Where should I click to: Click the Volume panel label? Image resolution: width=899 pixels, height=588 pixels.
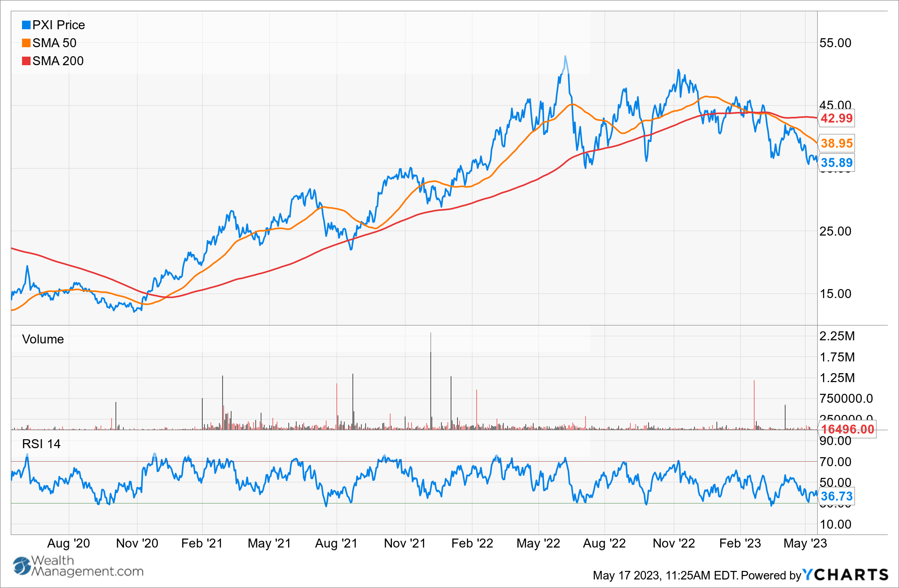[x=43, y=339]
